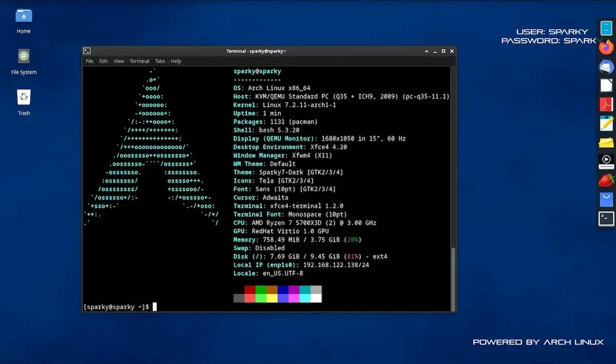
Task: Open the Help menu
Action: pos(176,61)
